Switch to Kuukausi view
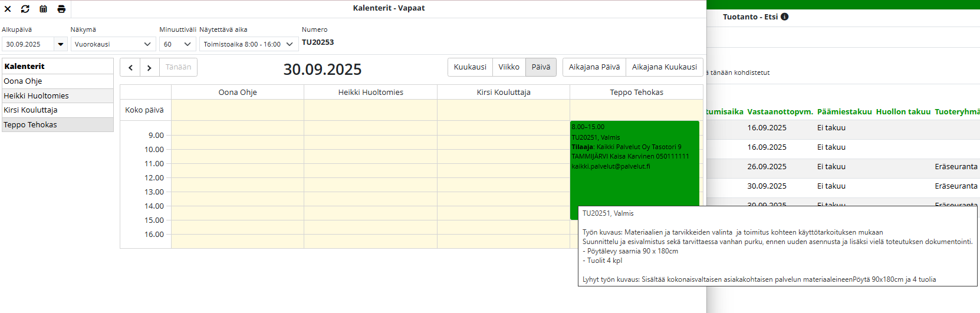The height and width of the screenshot is (313, 980). point(470,67)
